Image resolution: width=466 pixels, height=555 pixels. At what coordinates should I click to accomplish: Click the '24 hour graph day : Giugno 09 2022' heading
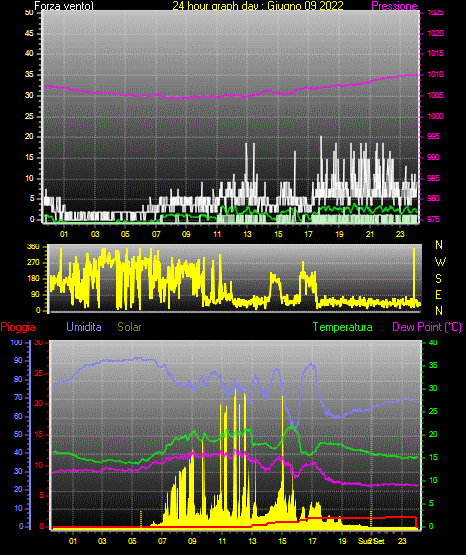(258, 6)
